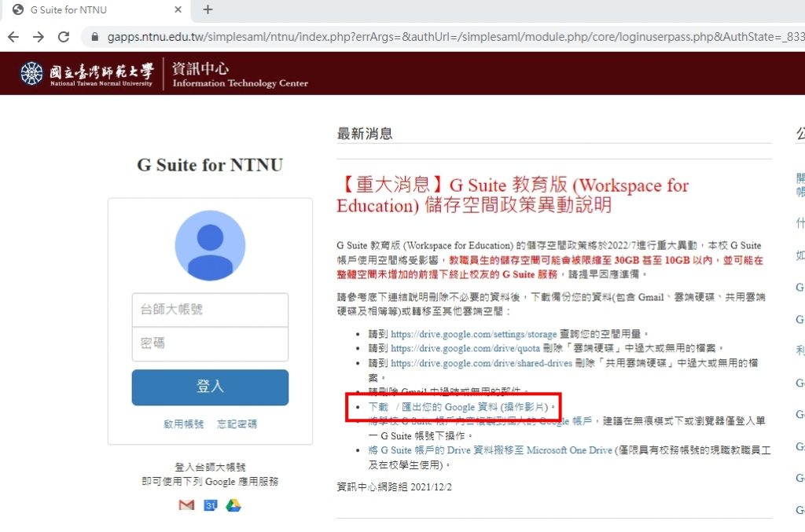Image resolution: width=805 pixels, height=532 pixels.
Task: View site security info via lock icon
Action: 94,37
